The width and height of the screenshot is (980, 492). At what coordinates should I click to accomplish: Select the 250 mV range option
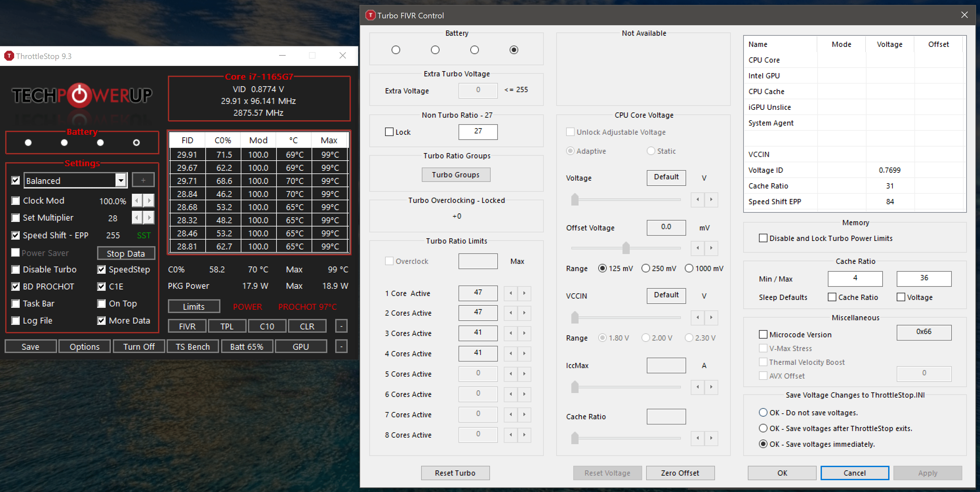pos(645,268)
